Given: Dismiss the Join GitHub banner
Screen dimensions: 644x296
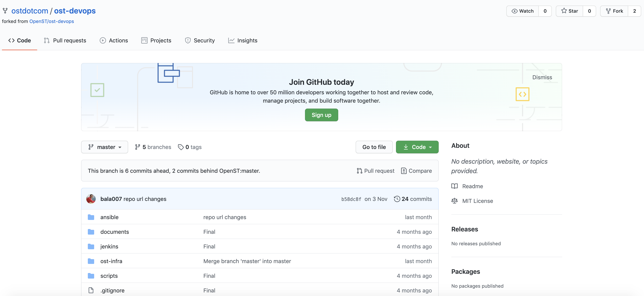Looking at the screenshot, I should (x=542, y=77).
